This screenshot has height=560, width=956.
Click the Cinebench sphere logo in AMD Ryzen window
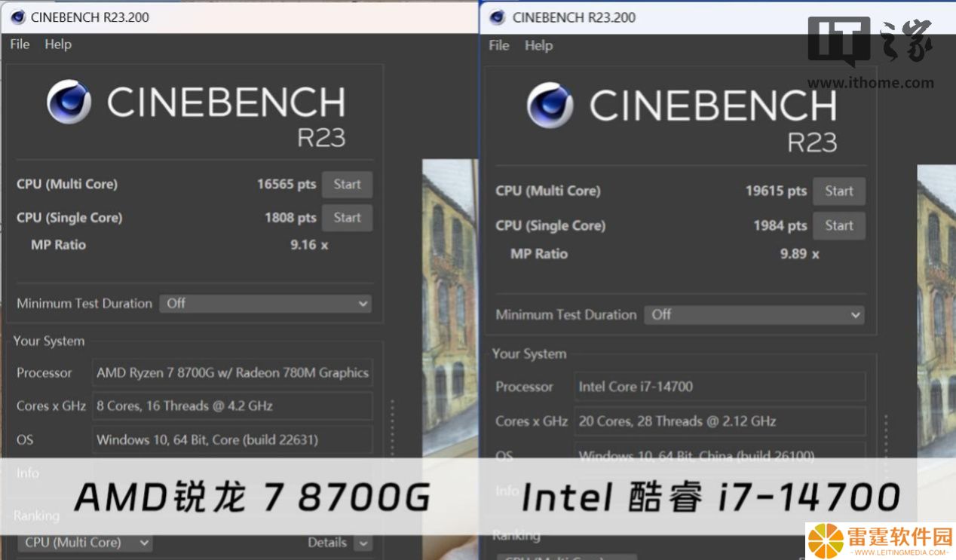tap(69, 102)
